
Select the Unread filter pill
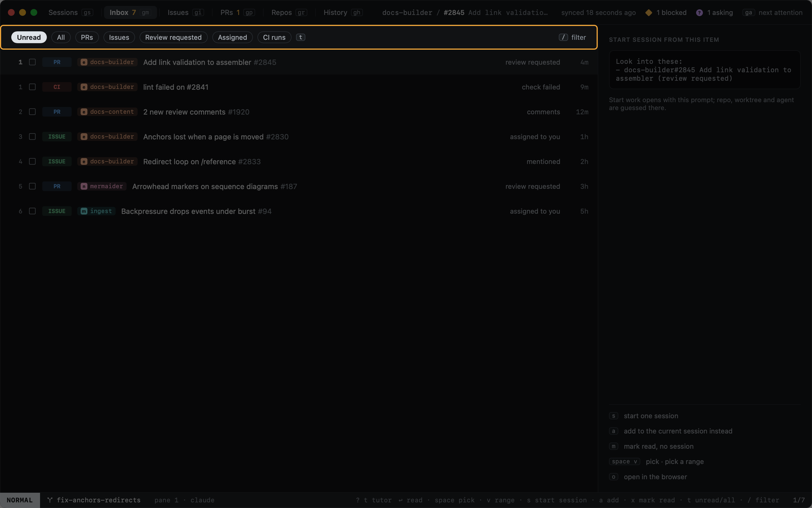click(29, 37)
